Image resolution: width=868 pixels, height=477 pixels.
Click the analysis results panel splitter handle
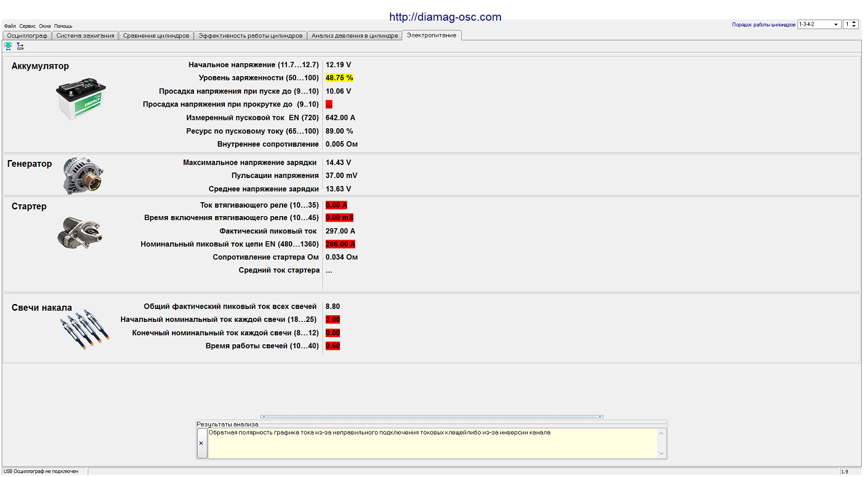(x=431, y=417)
